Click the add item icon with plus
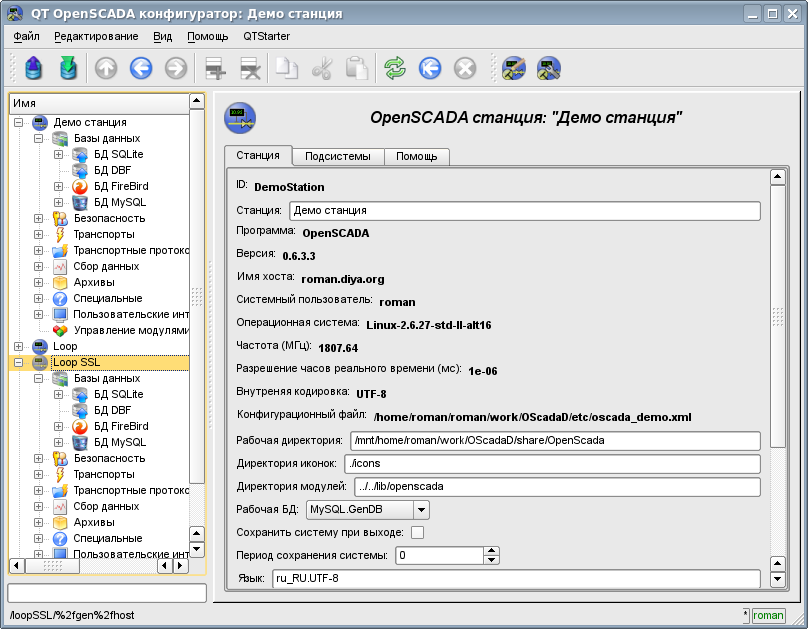The width and height of the screenshot is (808, 629). 215,68
